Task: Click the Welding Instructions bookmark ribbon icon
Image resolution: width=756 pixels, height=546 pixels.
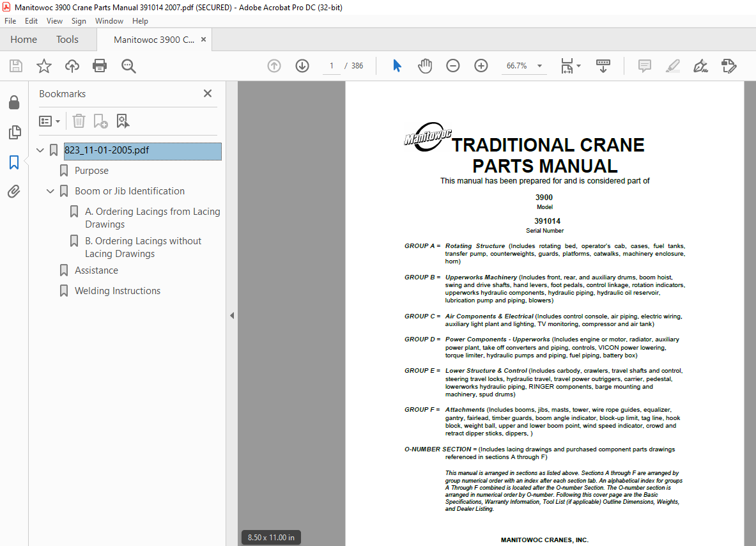Action: [64, 290]
